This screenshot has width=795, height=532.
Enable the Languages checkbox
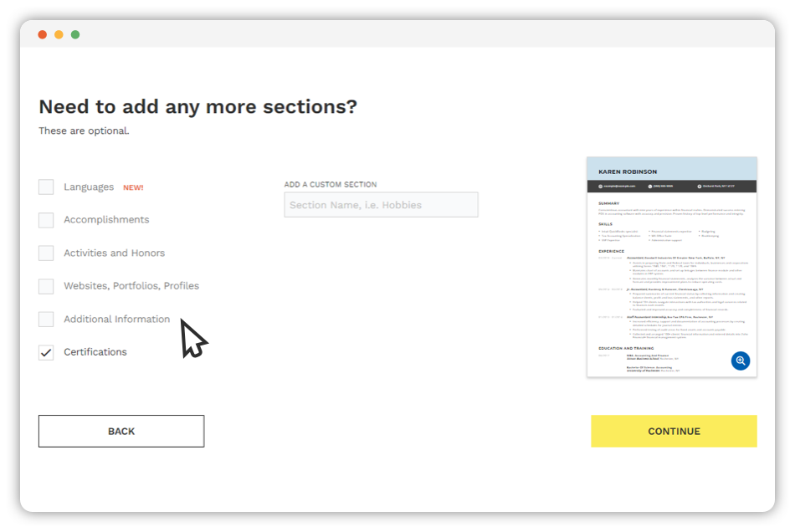tap(46, 187)
